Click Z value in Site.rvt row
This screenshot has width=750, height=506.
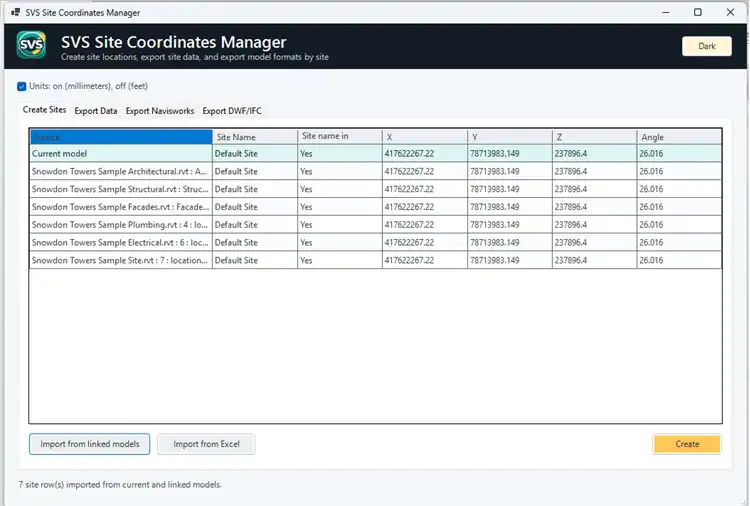pos(595,260)
